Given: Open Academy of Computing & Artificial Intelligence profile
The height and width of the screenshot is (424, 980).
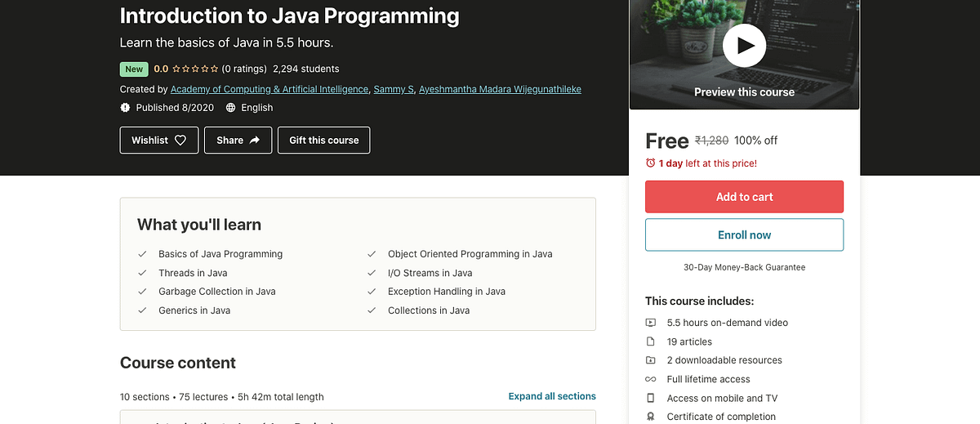Looking at the screenshot, I should point(269,89).
